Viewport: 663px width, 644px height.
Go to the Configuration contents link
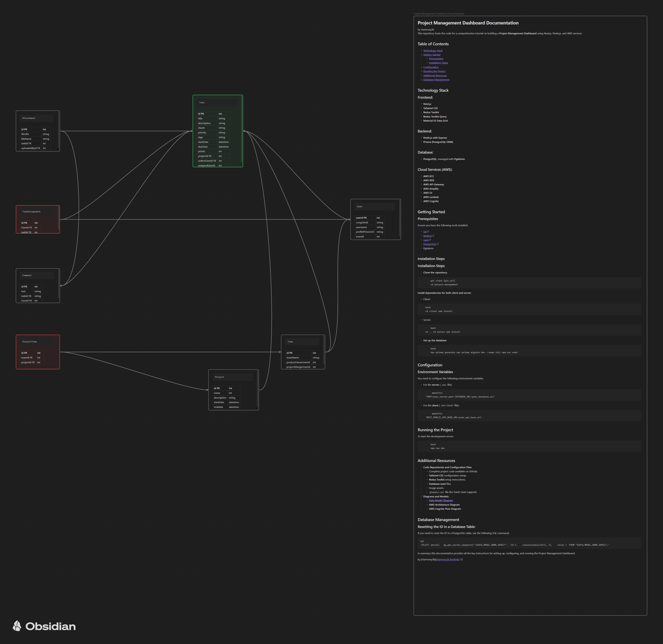pyautogui.click(x=431, y=67)
